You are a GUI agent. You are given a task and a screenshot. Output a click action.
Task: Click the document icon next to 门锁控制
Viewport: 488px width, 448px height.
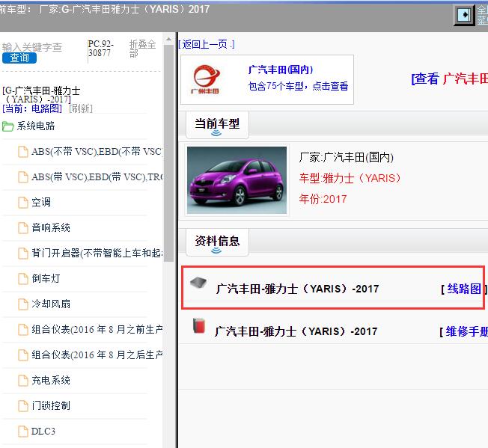tap(23, 406)
